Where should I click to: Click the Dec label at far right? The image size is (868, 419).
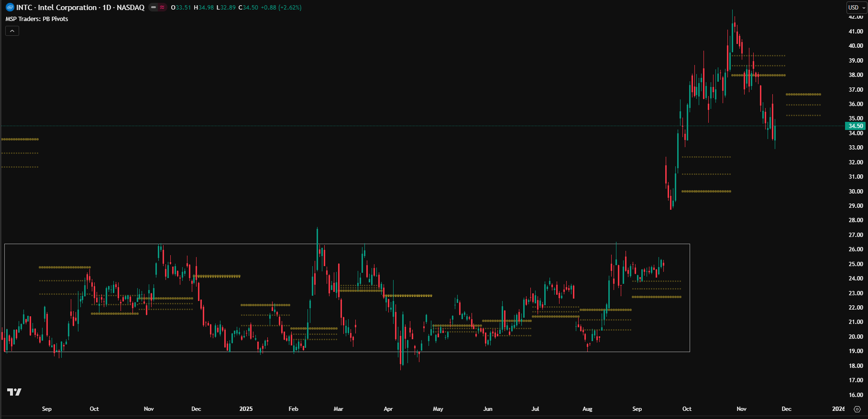coord(786,409)
